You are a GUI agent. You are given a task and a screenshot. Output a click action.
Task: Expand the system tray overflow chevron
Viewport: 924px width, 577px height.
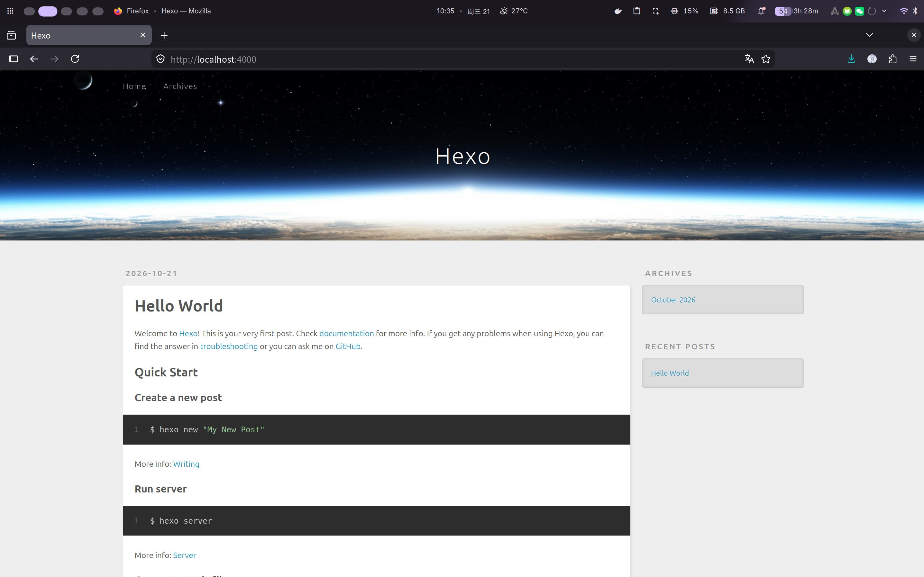[884, 11]
